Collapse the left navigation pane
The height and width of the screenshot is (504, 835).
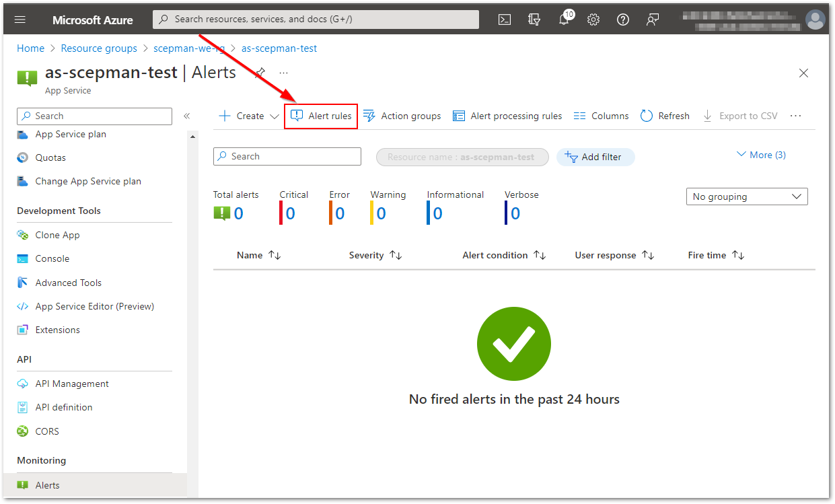[186, 116]
